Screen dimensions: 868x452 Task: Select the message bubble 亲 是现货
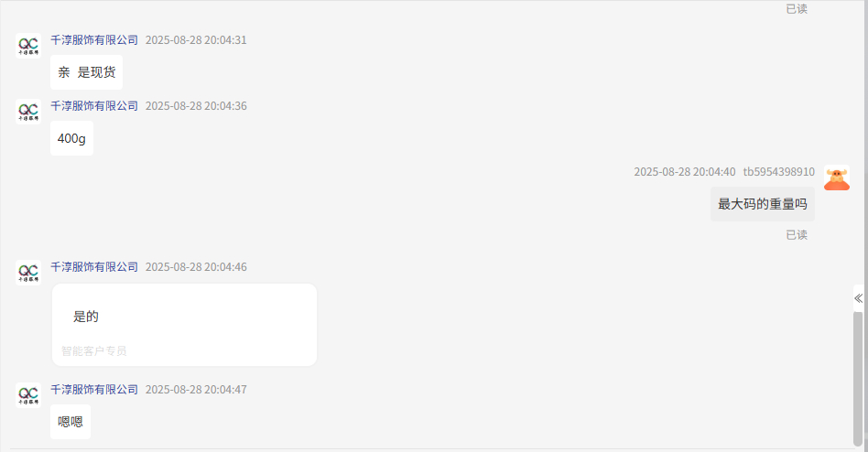pos(86,72)
